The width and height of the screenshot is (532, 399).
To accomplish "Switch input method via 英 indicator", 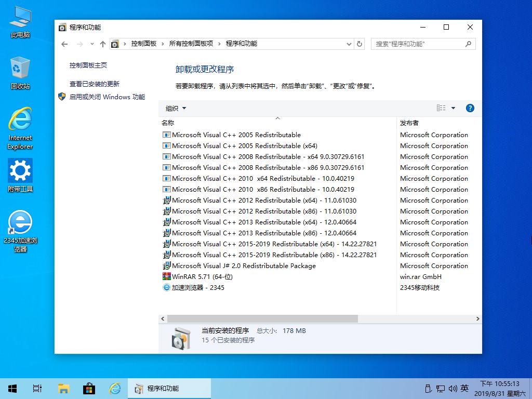I will pyautogui.click(x=465, y=389).
